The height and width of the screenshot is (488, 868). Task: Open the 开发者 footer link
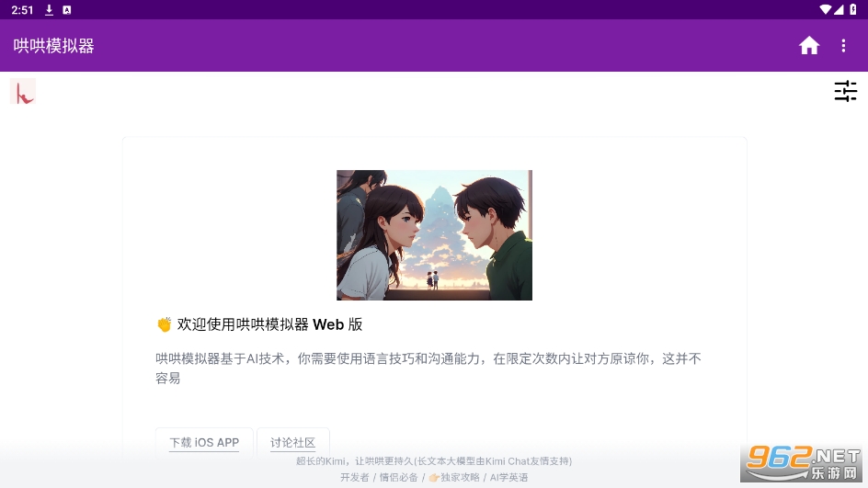click(x=354, y=477)
